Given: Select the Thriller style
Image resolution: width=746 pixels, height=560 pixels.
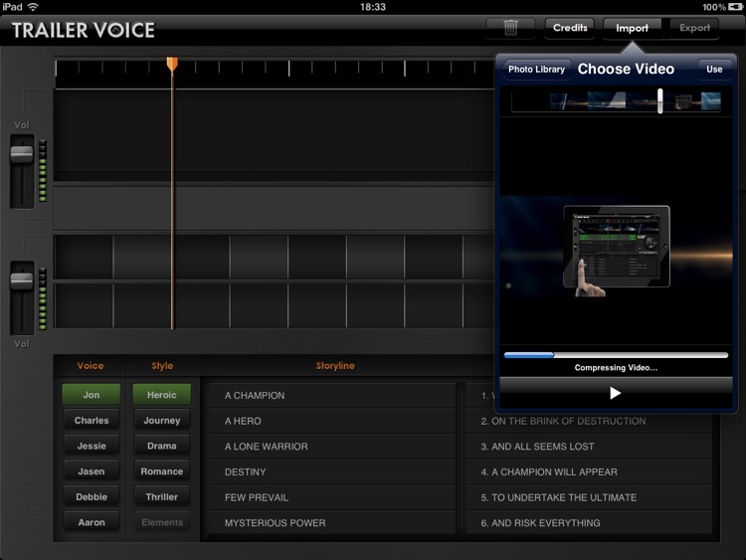Looking at the screenshot, I should (x=162, y=496).
